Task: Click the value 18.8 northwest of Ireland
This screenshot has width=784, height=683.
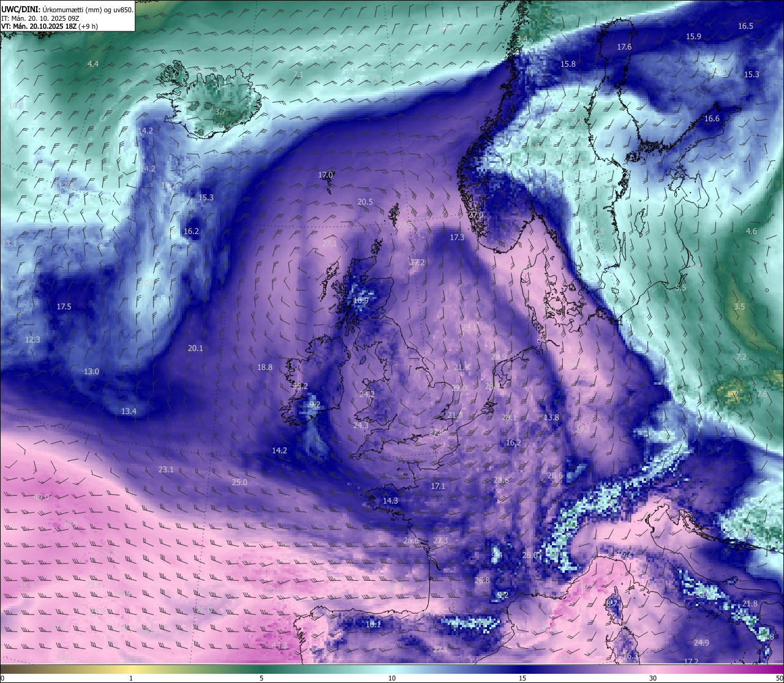Action: (x=265, y=367)
